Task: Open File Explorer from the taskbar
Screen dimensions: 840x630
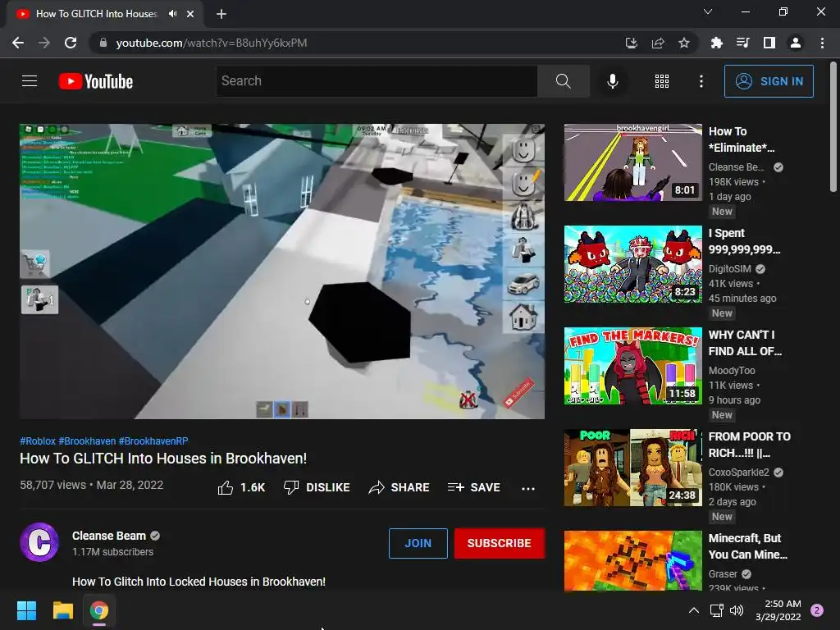Action: [62, 610]
